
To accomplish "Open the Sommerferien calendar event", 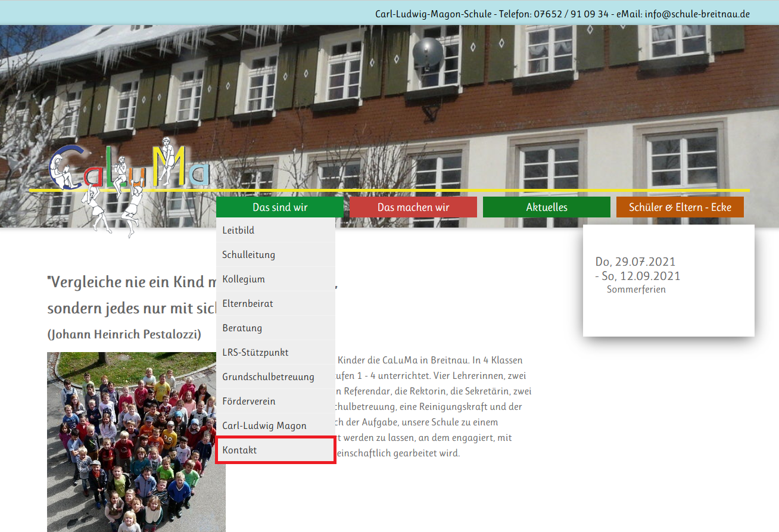I will (636, 290).
